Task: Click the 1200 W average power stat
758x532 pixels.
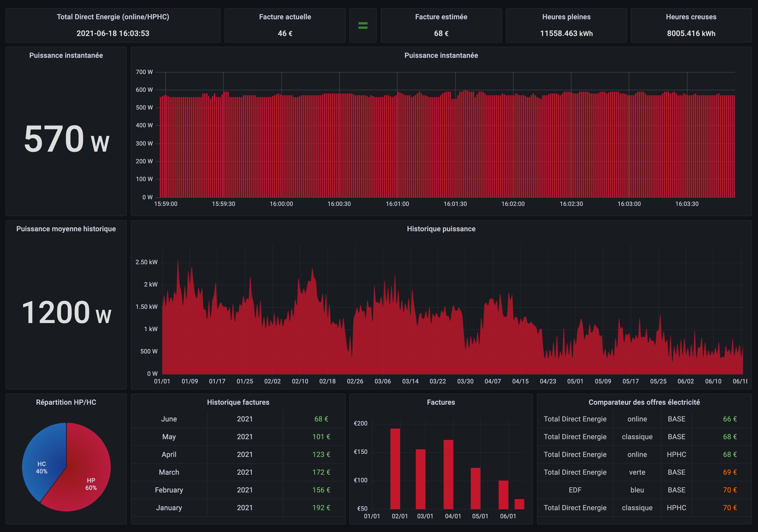Action: click(x=66, y=312)
